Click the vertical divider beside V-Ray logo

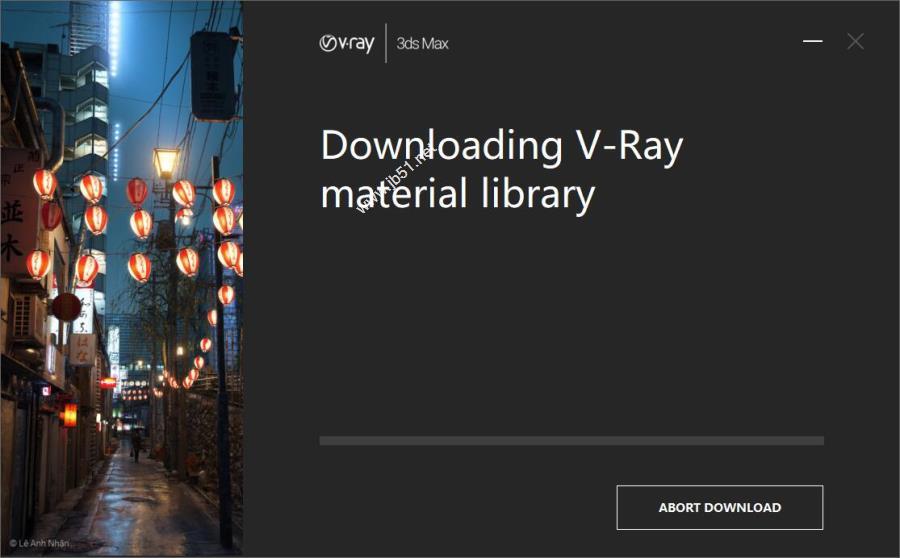point(386,44)
